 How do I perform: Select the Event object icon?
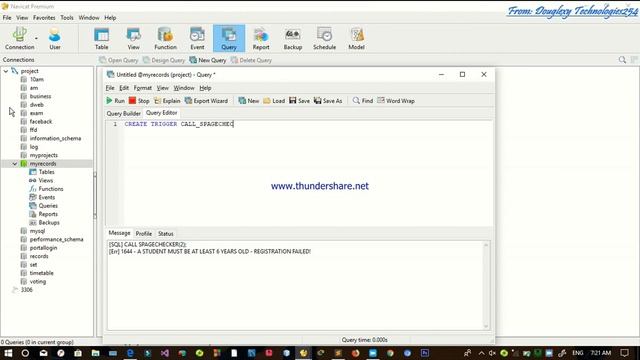(197, 38)
